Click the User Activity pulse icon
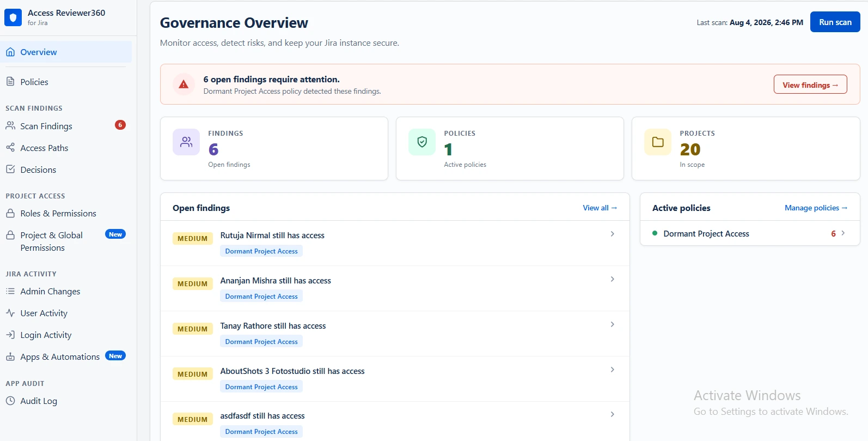Viewport: 868px width, 441px height. (10, 313)
